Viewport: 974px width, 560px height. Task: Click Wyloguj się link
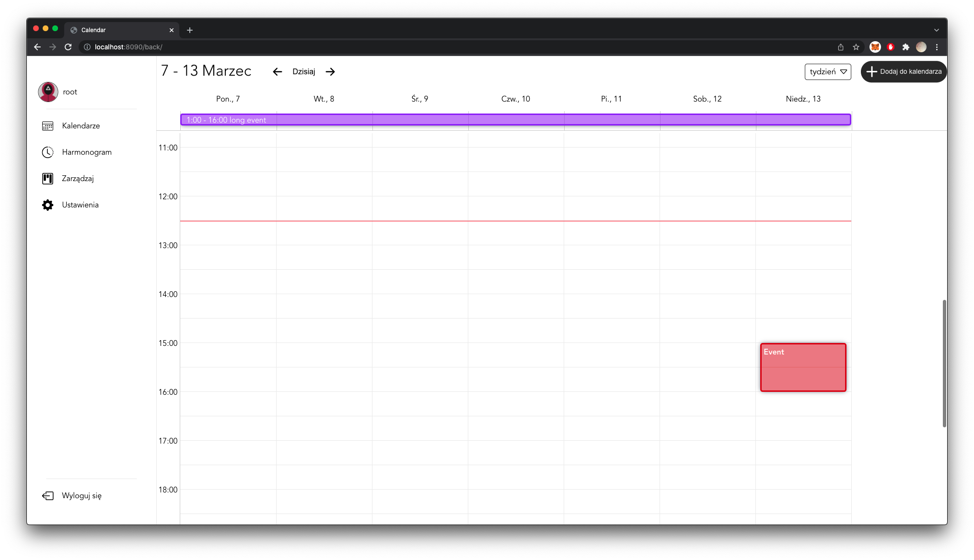click(x=81, y=496)
